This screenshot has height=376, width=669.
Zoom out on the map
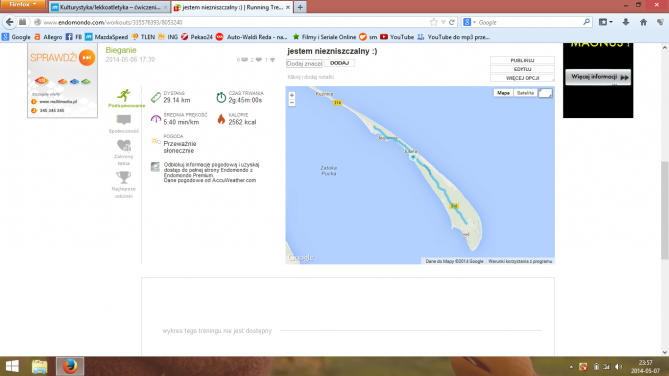(292, 103)
